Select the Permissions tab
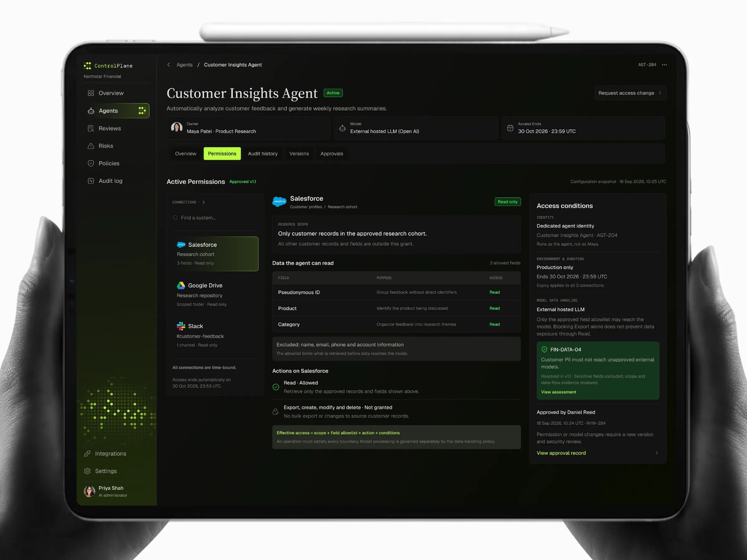Image resolution: width=747 pixels, height=560 pixels. pos(222,153)
